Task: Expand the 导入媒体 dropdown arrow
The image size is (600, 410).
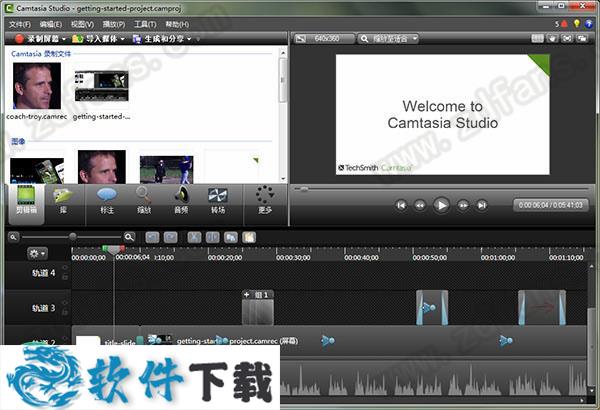Action: click(x=122, y=39)
